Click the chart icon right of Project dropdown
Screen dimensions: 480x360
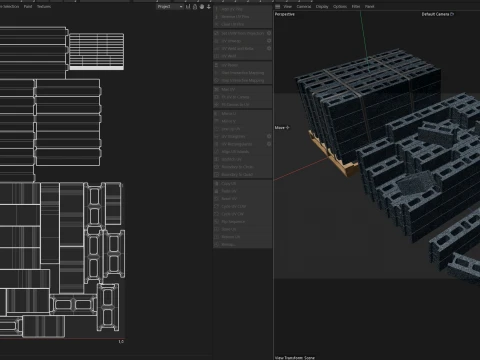tap(188, 7)
